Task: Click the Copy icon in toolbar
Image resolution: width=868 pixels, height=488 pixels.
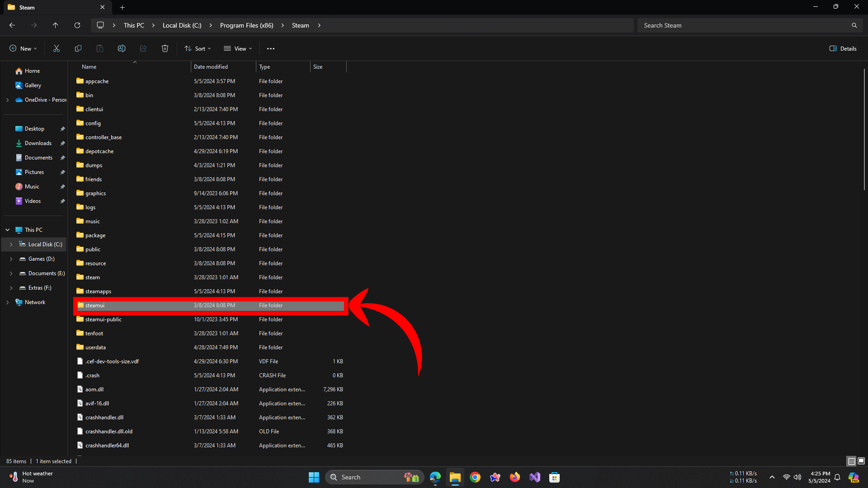Action: (x=78, y=48)
